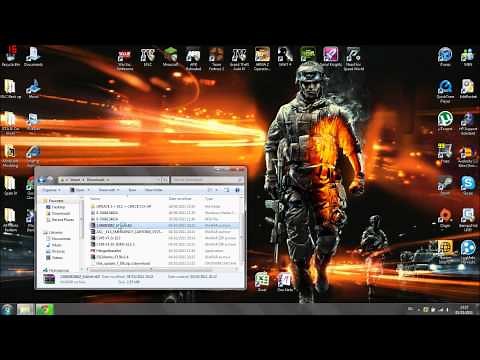Launch SWAT 4 desktop shortcut
Screen dimensions: 480x360
click(x=285, y=57)
